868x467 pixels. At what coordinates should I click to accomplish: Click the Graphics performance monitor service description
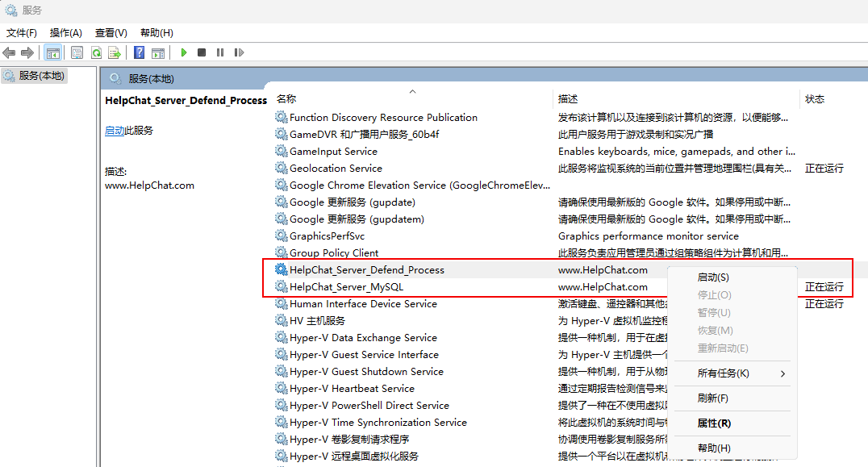click(649, 236)
